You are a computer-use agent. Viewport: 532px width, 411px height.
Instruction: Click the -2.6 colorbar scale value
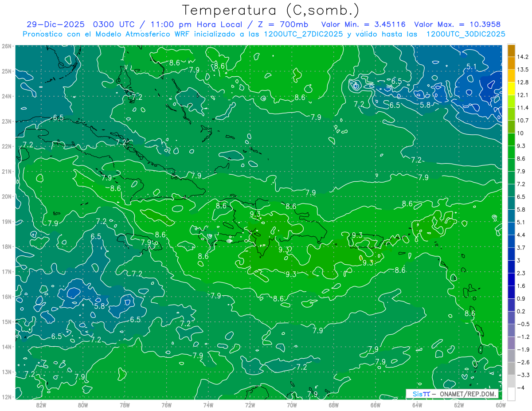[523, 362]
